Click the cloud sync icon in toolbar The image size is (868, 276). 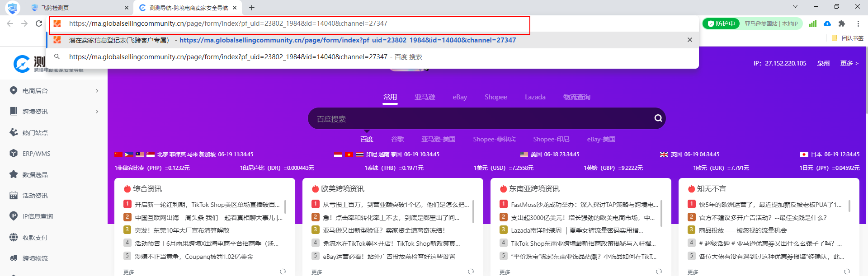click(827, 23)
